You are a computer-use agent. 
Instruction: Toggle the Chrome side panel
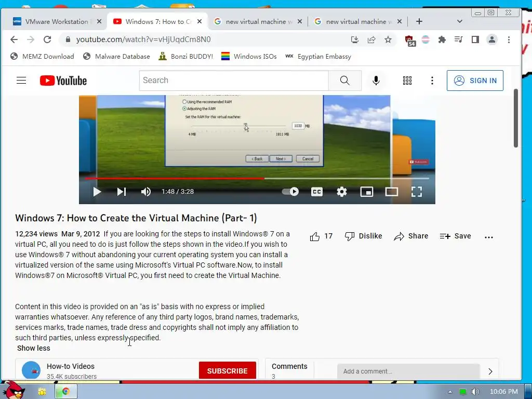(x=475, y=39)
